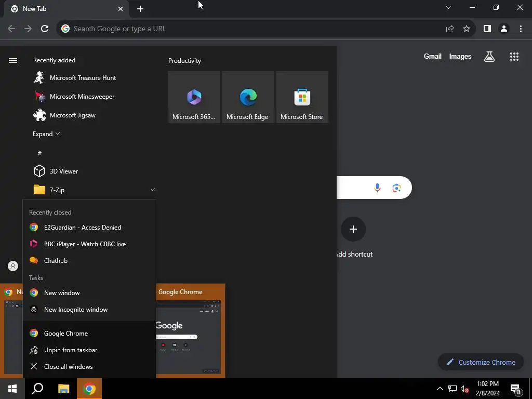Open the 3D Viewer app
Viewport: 532px width, 399px height.
[56, 171]
